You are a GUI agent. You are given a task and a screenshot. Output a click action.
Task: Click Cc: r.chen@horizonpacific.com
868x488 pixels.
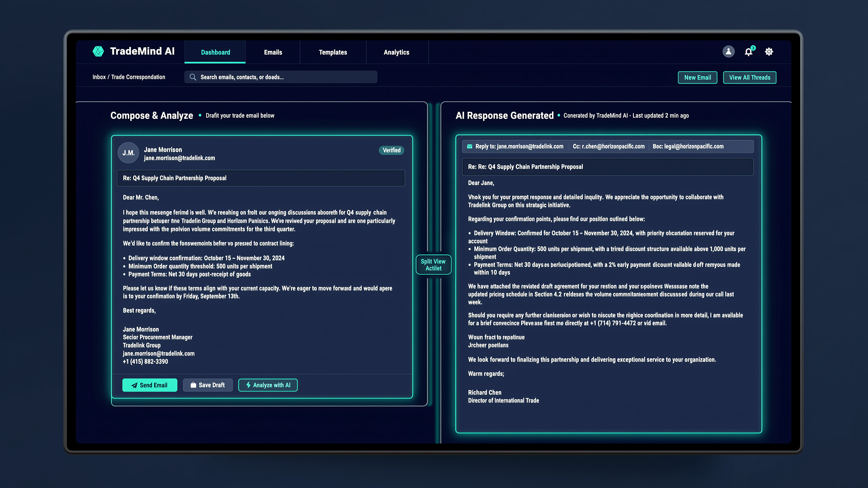[609, 146]
